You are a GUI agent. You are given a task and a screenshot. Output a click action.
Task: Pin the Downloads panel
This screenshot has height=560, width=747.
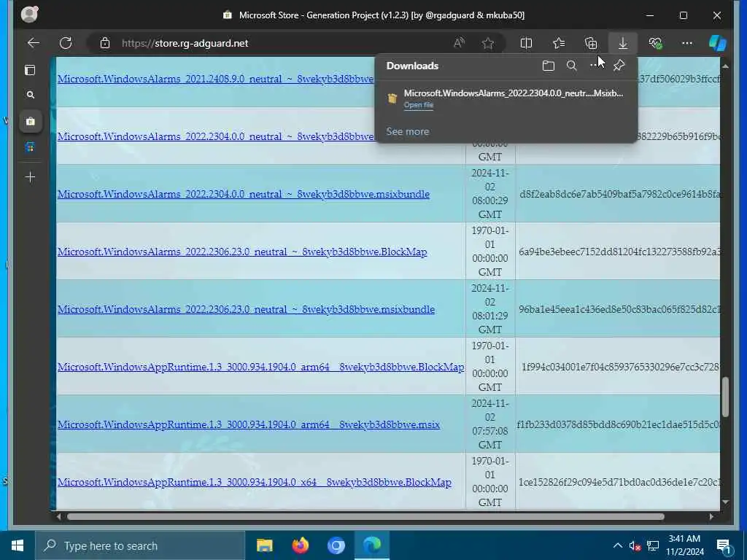619,66
